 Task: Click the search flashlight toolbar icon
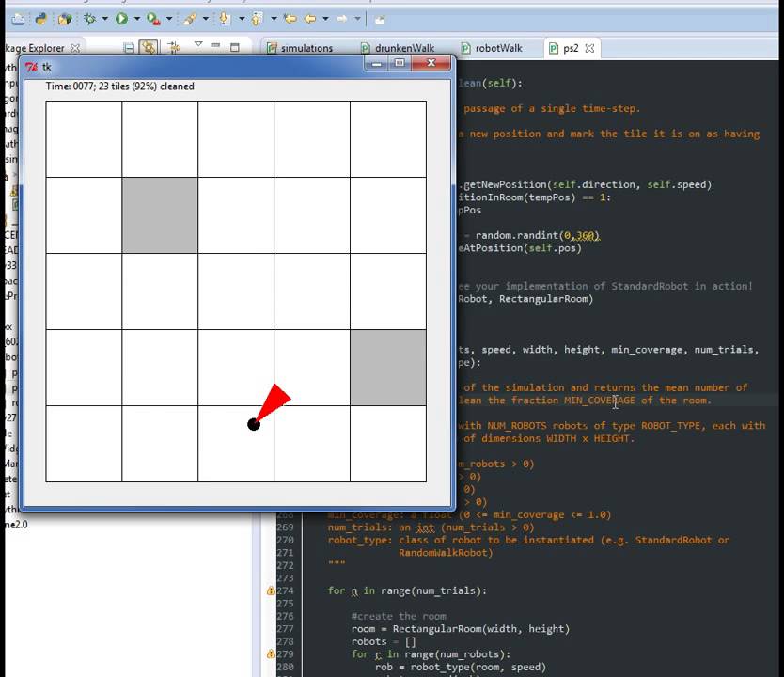[x=190, y=19]
